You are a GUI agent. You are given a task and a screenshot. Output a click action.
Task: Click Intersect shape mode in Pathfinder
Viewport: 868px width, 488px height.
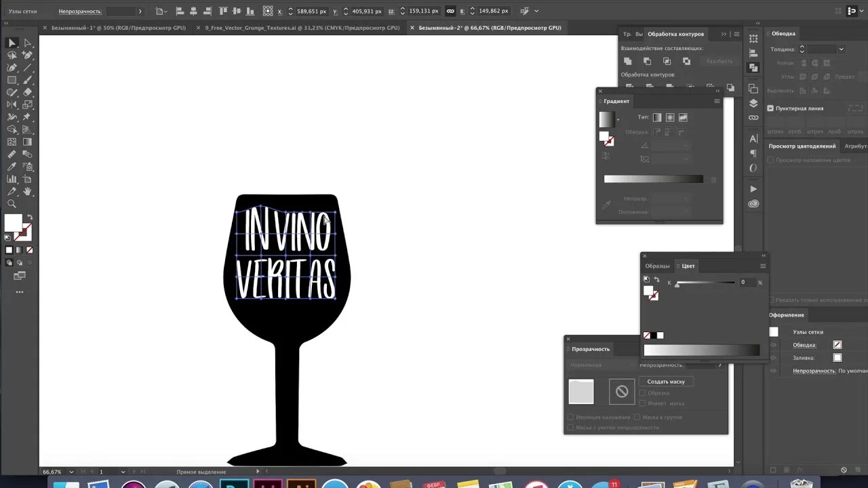tap(667, 61)
